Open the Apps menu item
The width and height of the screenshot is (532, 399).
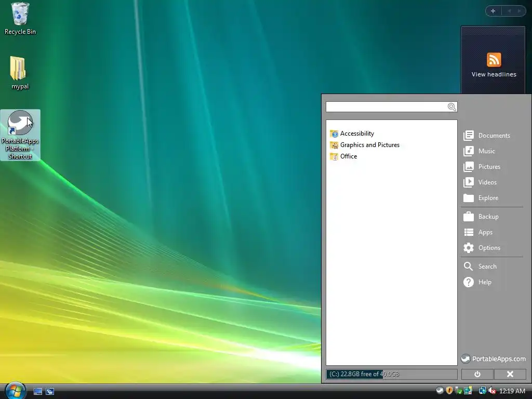pyautogui.click(x=478, y=232)
